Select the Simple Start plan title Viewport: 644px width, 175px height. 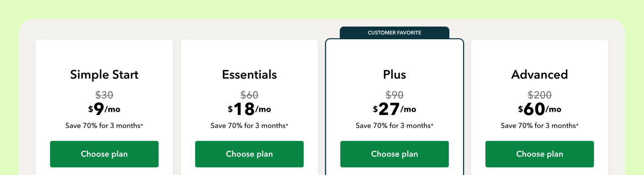coord(104,75)
